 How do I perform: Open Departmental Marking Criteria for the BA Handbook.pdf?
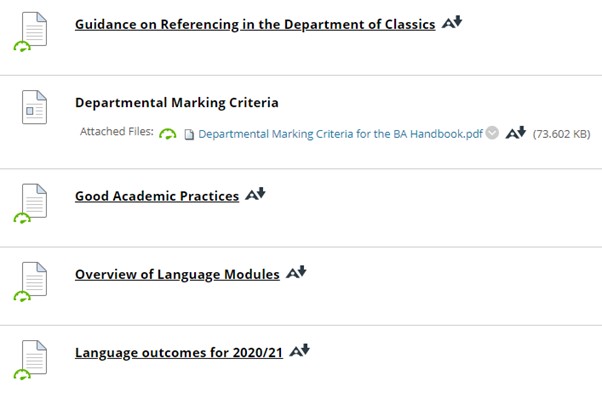[x=340, y=134]
